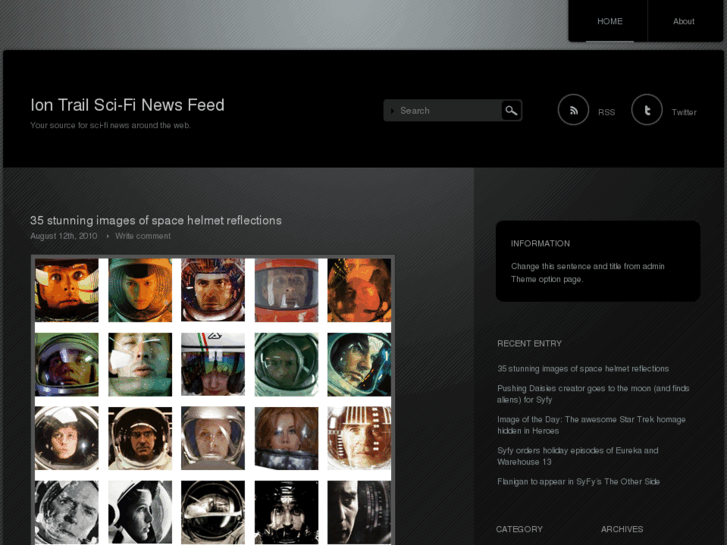
Task: Click the 'Change this sentence and title' text
Action: (x=587, y=273)
